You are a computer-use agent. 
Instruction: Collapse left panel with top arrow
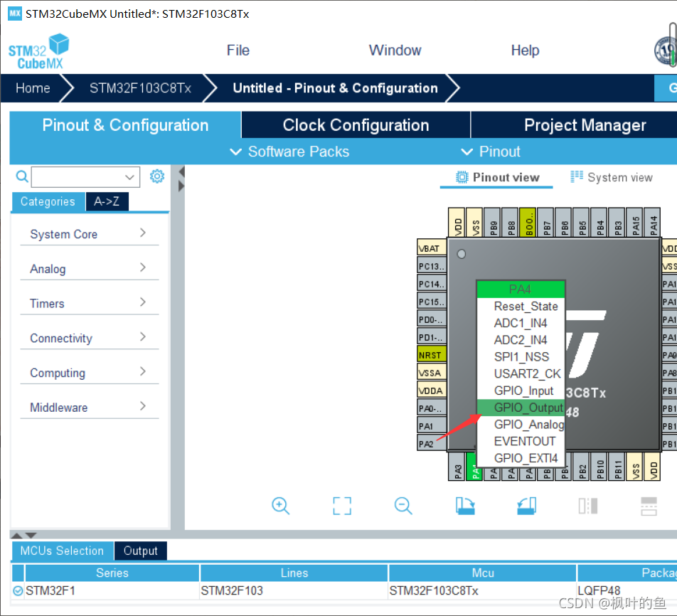182,171
